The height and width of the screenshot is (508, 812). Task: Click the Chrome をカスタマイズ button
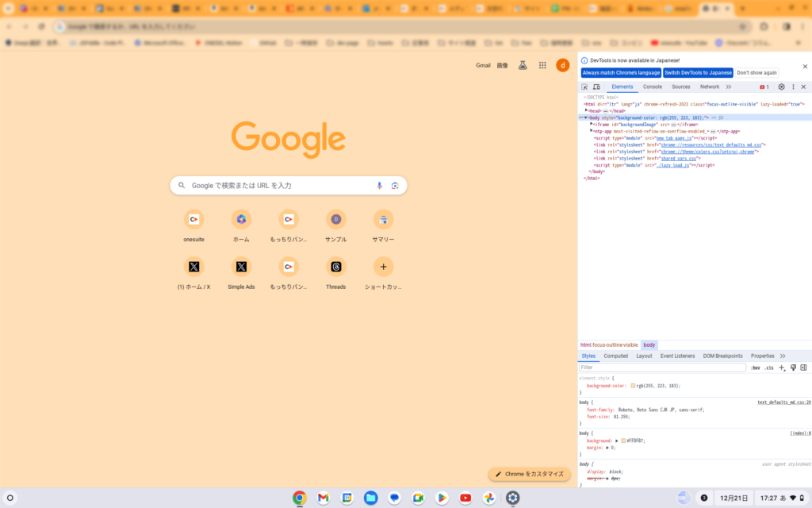coord(529,474)
